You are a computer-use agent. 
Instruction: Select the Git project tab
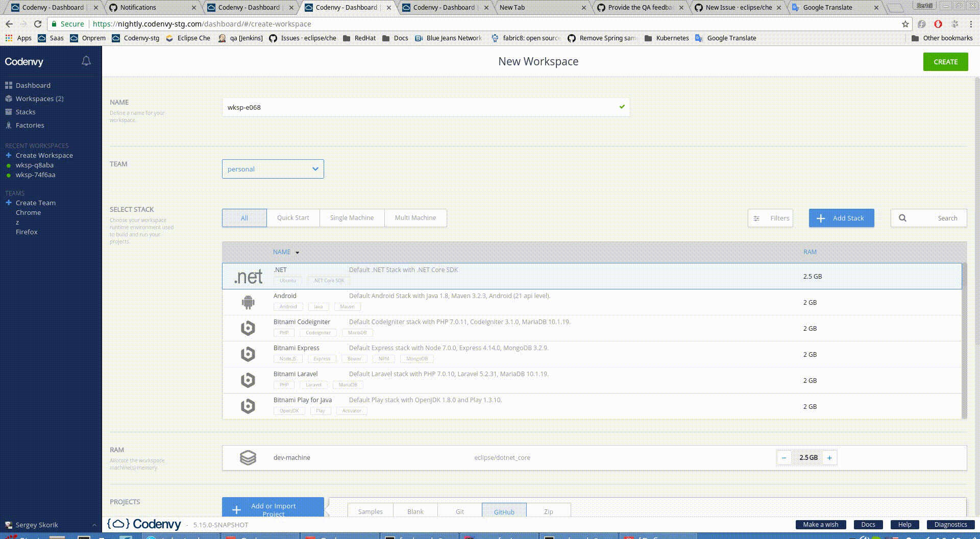[x=460, y=511]
